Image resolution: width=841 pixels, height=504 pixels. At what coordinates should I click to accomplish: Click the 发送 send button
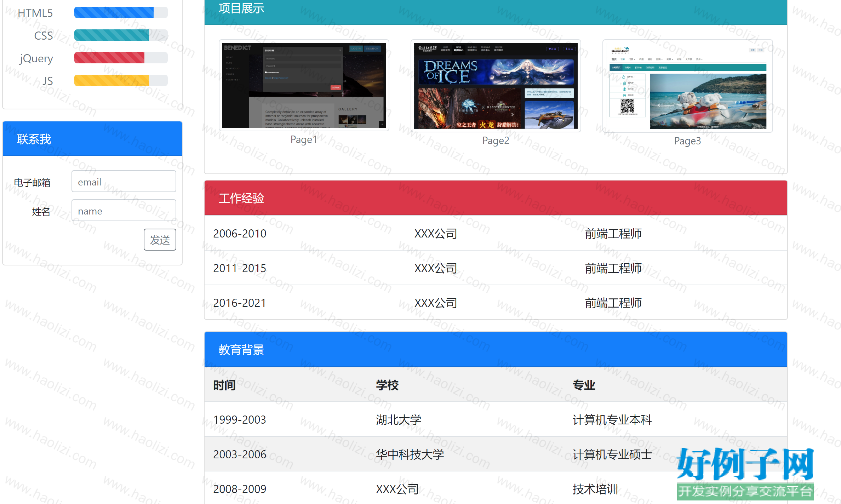pos(160,240)
